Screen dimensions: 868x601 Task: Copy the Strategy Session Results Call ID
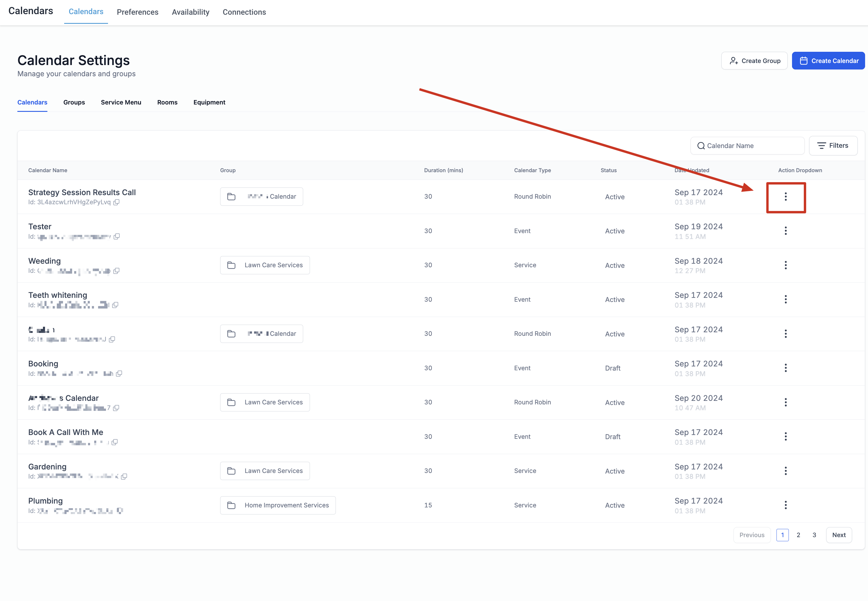(x=116, y=202)
